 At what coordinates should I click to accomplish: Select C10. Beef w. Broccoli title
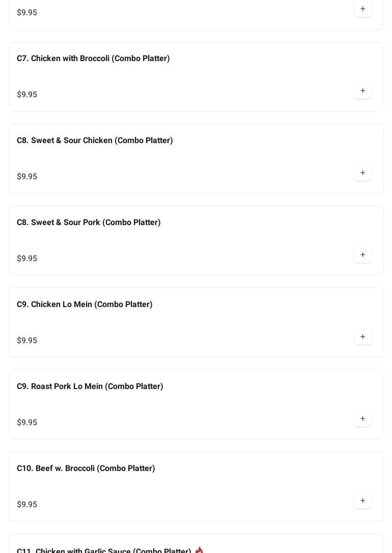86,468
